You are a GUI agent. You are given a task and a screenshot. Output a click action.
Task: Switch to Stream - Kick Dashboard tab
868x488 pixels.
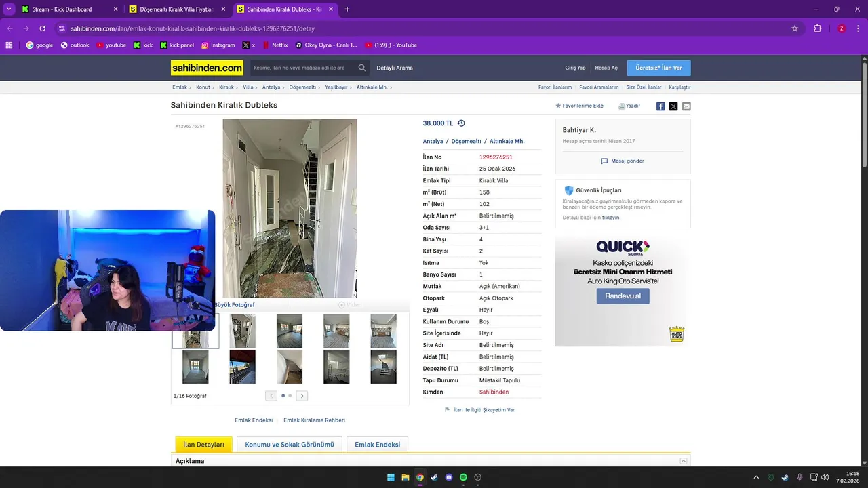pyautogui.click(x=70, y=9)
